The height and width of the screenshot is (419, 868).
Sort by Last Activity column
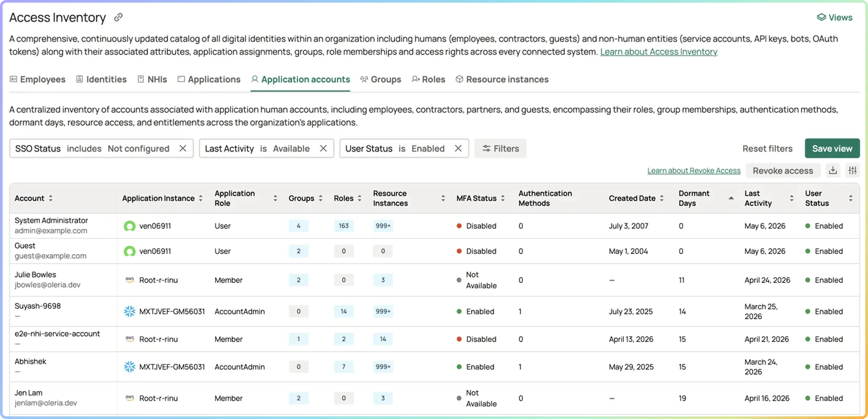point(792,198)
